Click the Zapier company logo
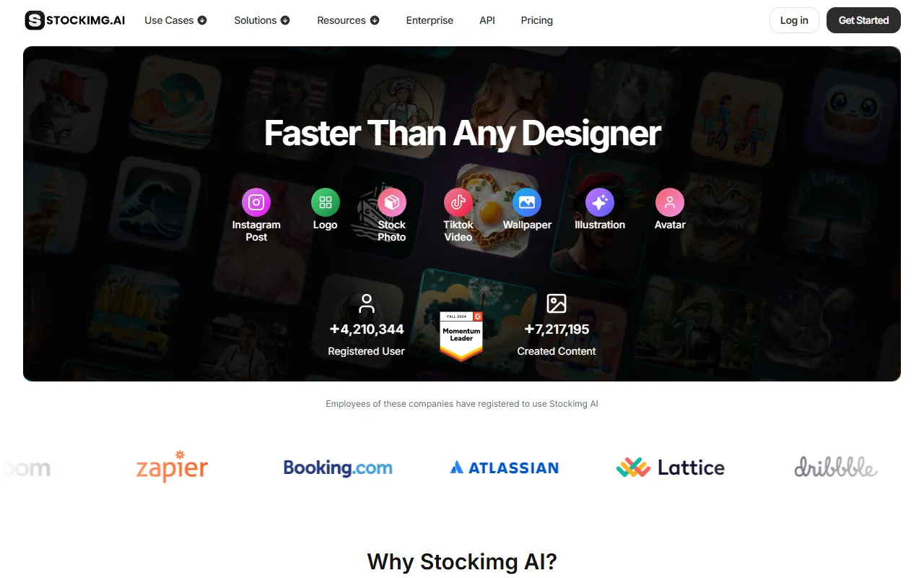This screenshot has height=578, width=924. (x=172, y=467)
